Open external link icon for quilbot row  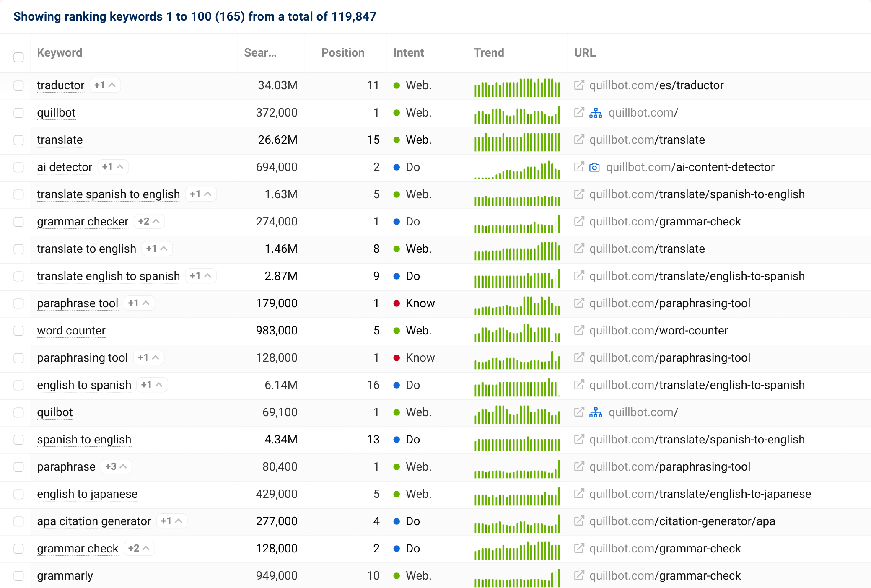point(579,412)
